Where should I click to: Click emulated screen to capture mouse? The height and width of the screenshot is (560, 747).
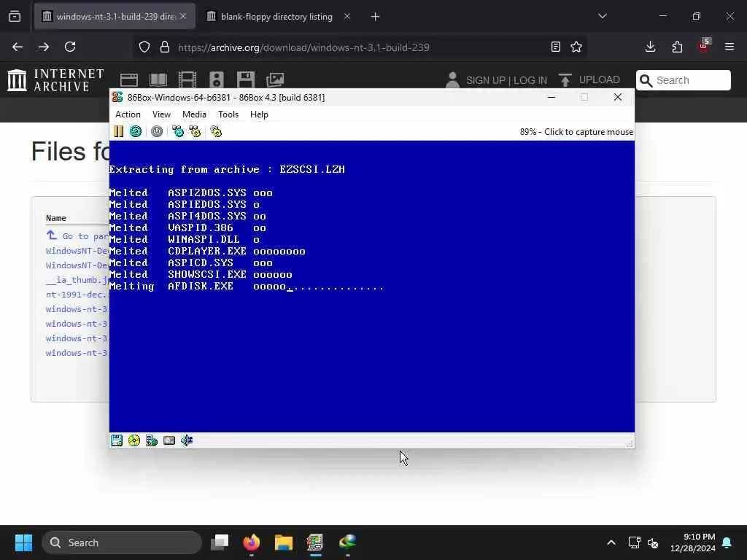coord(371,286)
